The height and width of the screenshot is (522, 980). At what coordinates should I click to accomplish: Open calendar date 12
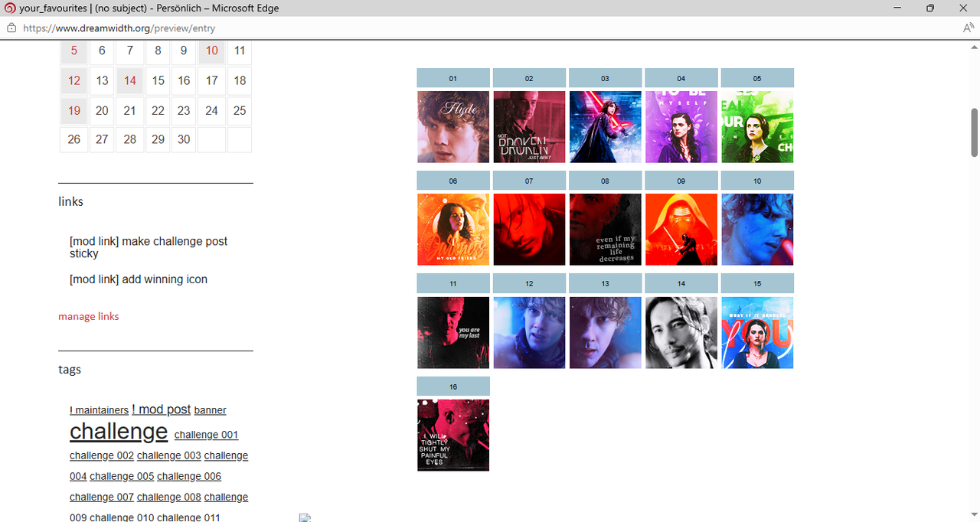[x=73, y=80]
